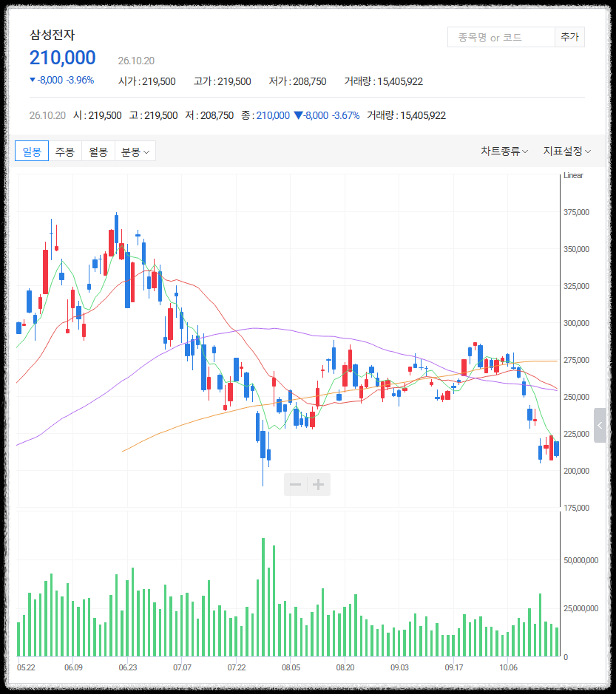Click the 저가 : 208,750 low price

pyautogui.click(x=297, y=81)
